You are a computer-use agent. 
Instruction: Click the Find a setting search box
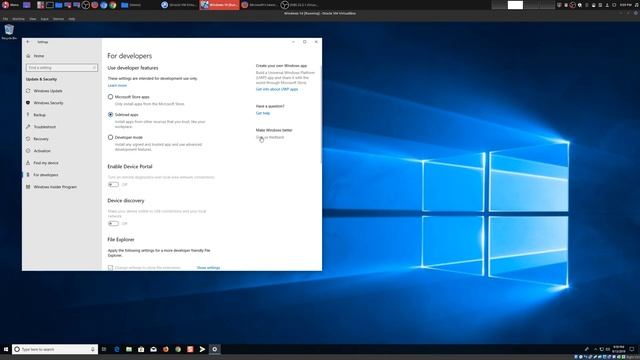click(x=62, y=67)
